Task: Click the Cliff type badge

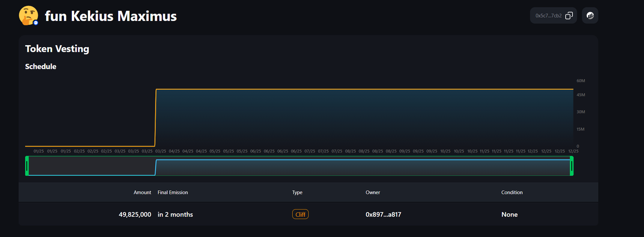Action: 301,214
